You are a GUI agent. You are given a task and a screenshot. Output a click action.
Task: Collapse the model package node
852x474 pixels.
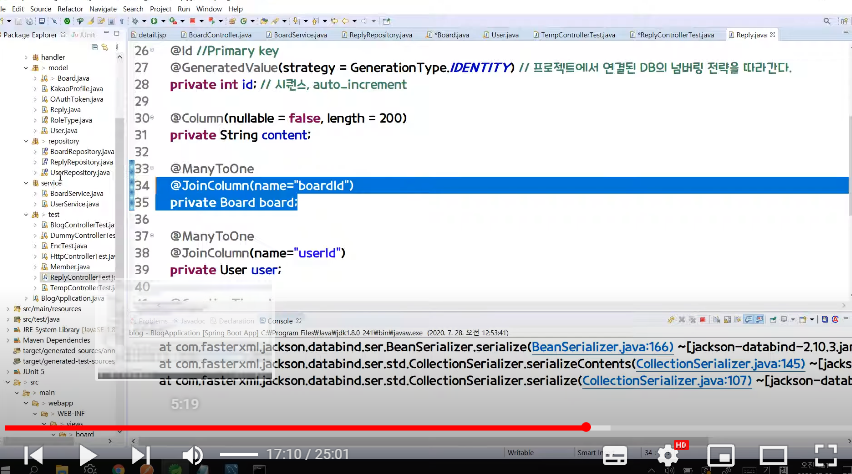26,68
